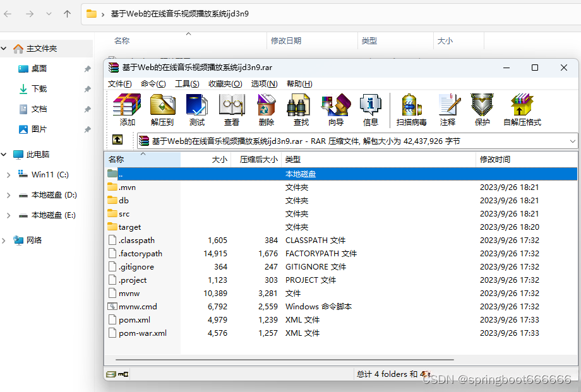Click the WinRAR horizontal scrollbar

tap(285, 359)
